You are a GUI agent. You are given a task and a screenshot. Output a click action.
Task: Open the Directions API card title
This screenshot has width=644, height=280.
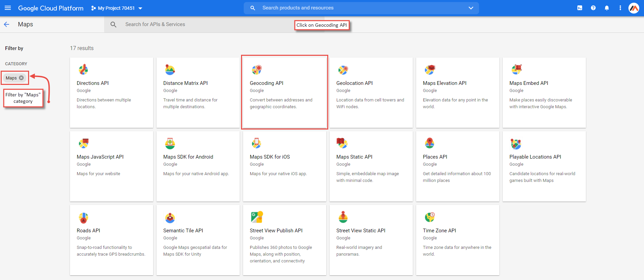point(93,83)
